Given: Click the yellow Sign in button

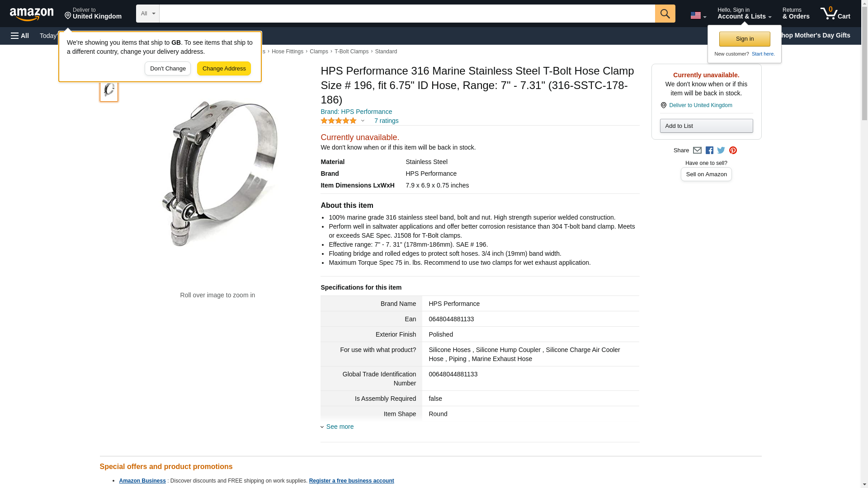Looking at the screenshot, I should click(x=745, y=39).
